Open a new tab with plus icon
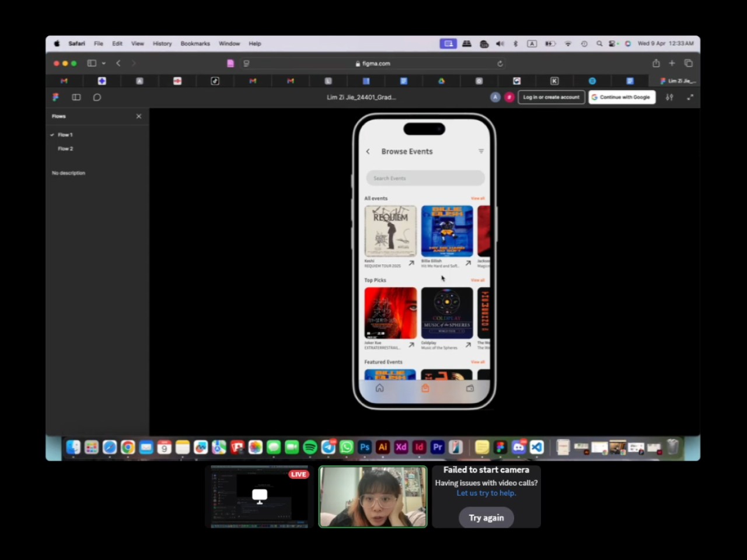747x560 pixels. [672, 63]
